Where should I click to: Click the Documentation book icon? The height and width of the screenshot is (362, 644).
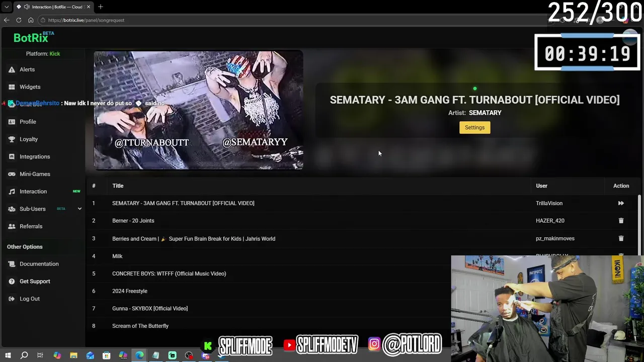click(12, 264)
